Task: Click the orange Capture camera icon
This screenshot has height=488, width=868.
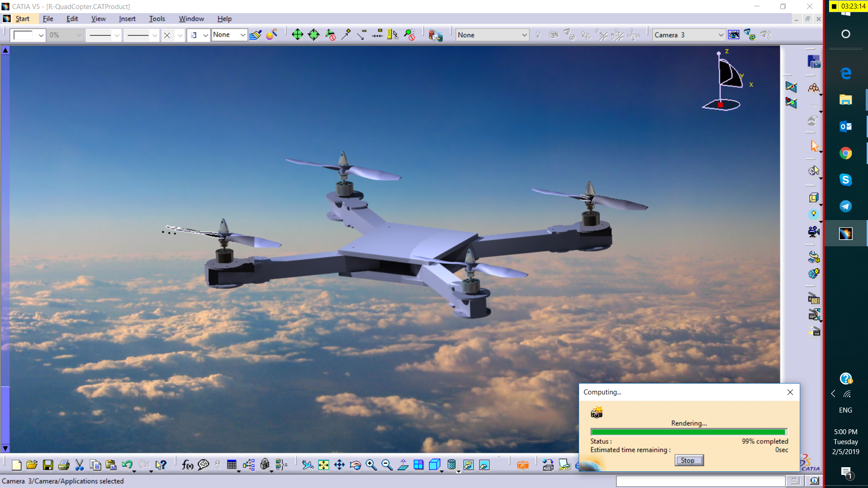Action: point(523,465)
